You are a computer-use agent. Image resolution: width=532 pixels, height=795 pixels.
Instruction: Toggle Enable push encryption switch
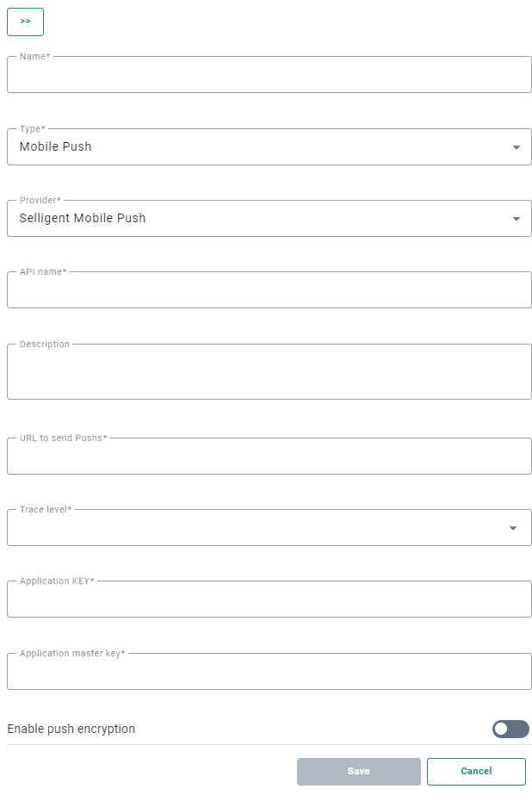click(510, 730)
